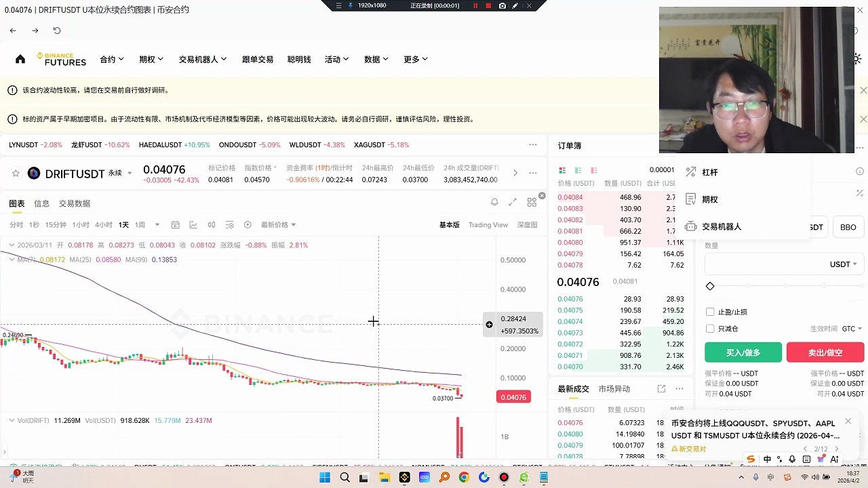This screenshot has height=488, width=868.
Task: Switch chart to Trading View mode
Action: [488, 225]
